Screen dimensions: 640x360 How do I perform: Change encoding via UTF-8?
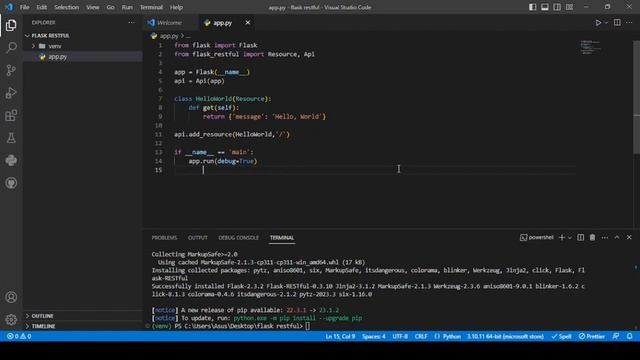pyautogui.click(x=400, y=336)
